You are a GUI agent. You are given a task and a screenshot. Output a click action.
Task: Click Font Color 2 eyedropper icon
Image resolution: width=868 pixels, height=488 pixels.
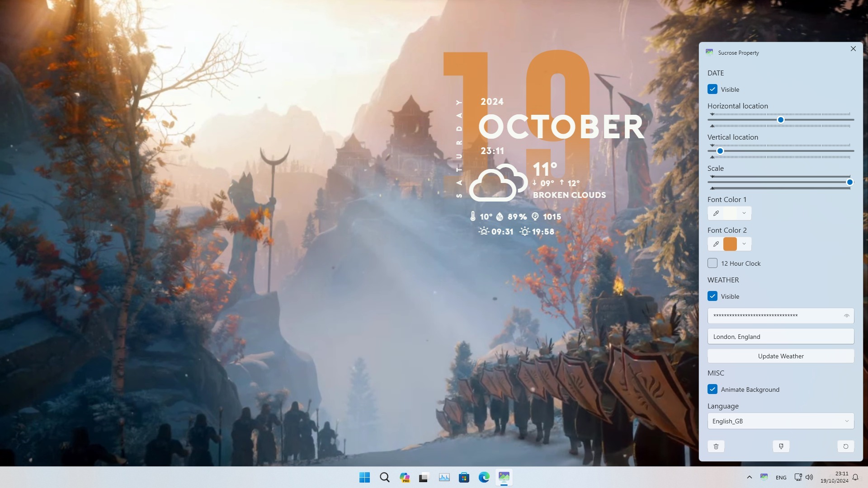(x=716, y=244)
